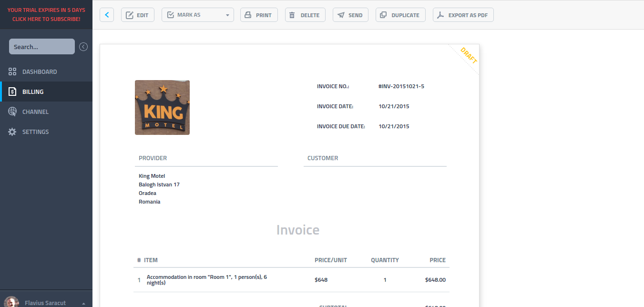Image resolution: width=644 pixels, height=307 pixels.
Task: Click the trial expiry subscribe banner
Action: click(46, 14)
